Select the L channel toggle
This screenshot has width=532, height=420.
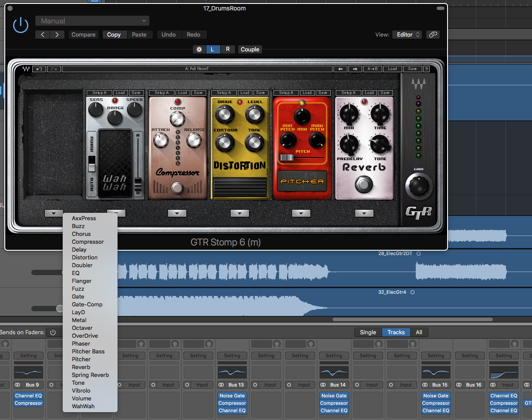212,49
